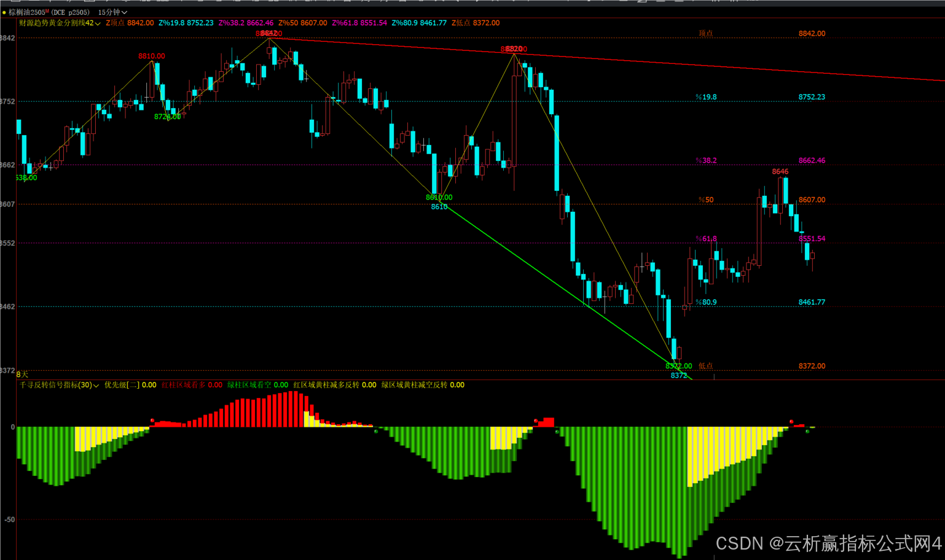Click the 棕榈油2505 contract title

pyautogui.click(x=28, y=12)
